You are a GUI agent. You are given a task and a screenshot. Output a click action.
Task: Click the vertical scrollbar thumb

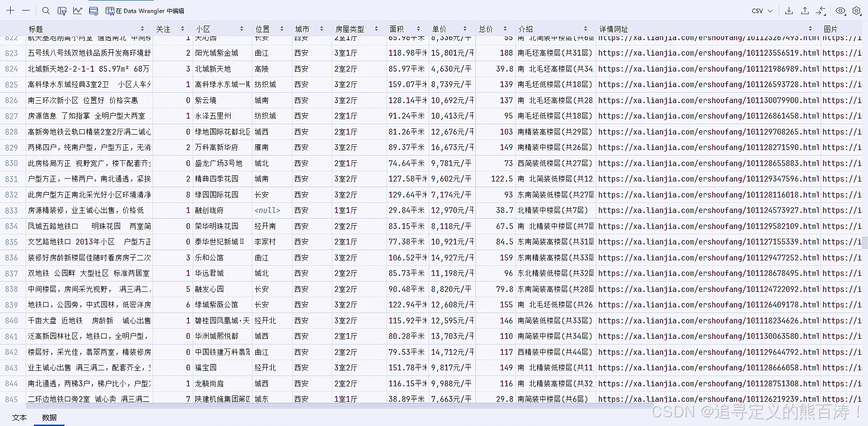click(865, 242)
